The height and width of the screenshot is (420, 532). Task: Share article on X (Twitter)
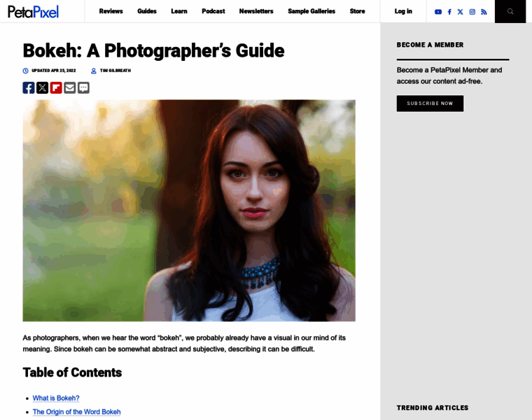click(42, 87)
